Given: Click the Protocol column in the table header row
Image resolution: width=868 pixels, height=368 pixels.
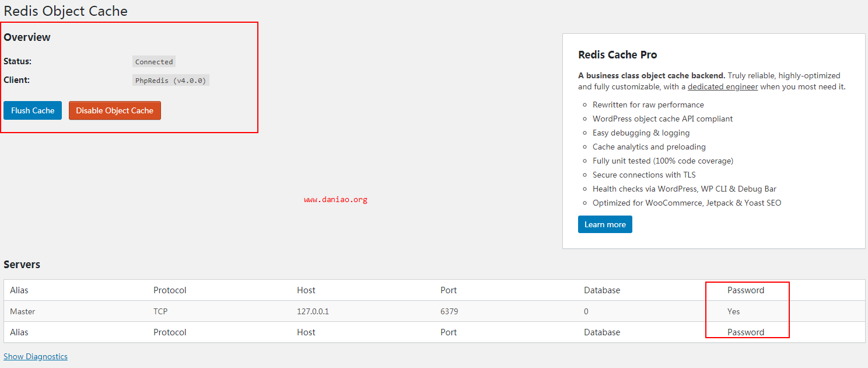Looking at the screenshot, I should coord(170,290).
